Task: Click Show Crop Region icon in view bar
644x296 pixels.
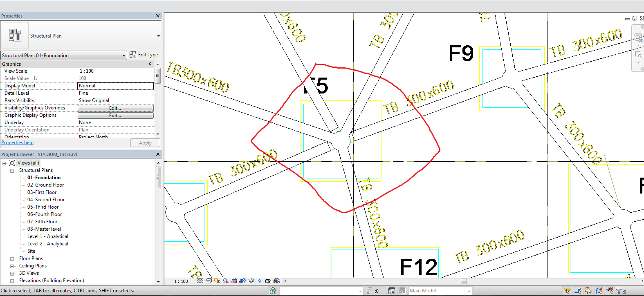Action: [242, 281]
